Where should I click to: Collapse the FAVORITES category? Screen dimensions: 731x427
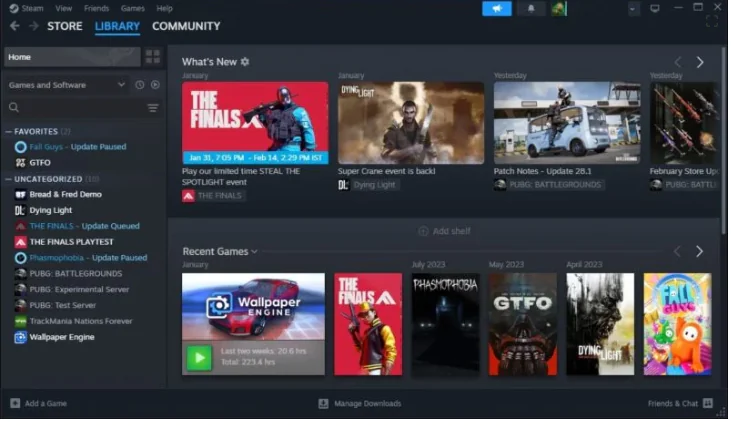8,131
